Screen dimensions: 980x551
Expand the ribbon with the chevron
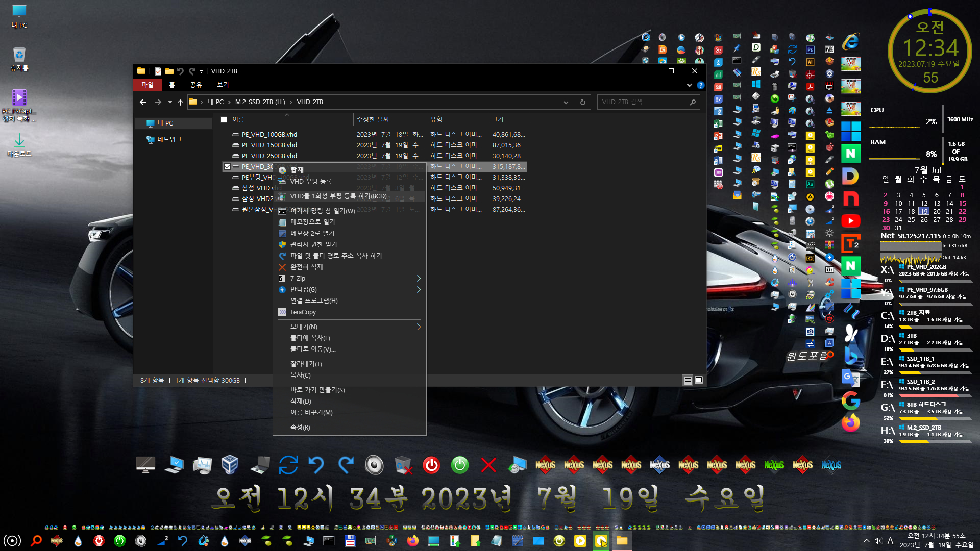tap(690, 85)
